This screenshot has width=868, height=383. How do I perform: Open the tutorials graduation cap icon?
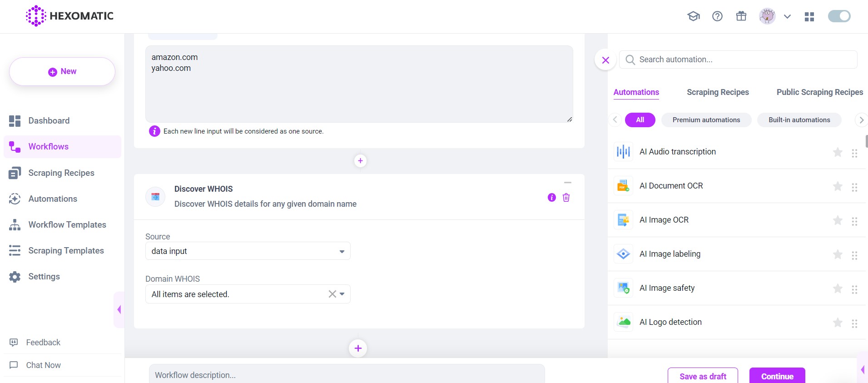693,17
